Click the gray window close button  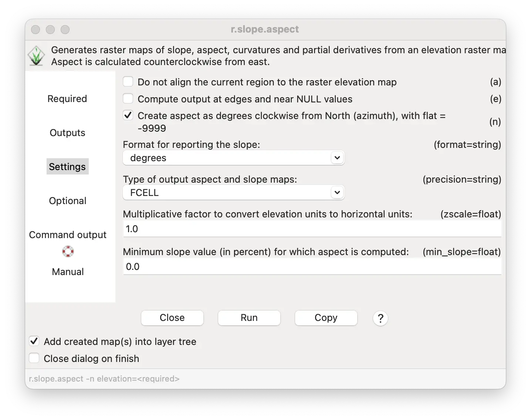(x=35, y=30)
